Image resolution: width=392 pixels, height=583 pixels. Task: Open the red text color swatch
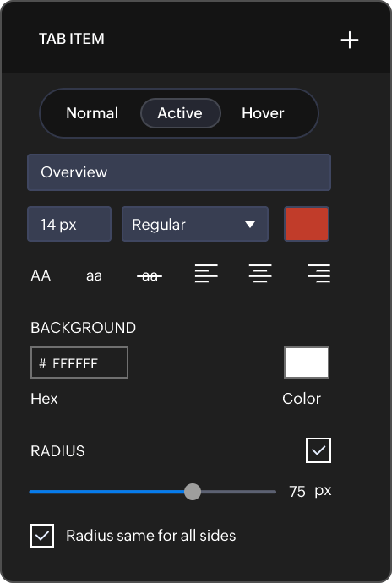(307, 224)
